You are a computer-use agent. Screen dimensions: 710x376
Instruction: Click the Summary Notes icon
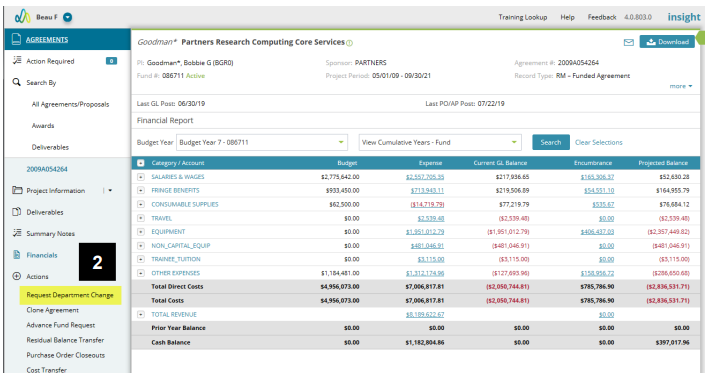point(17,233)
